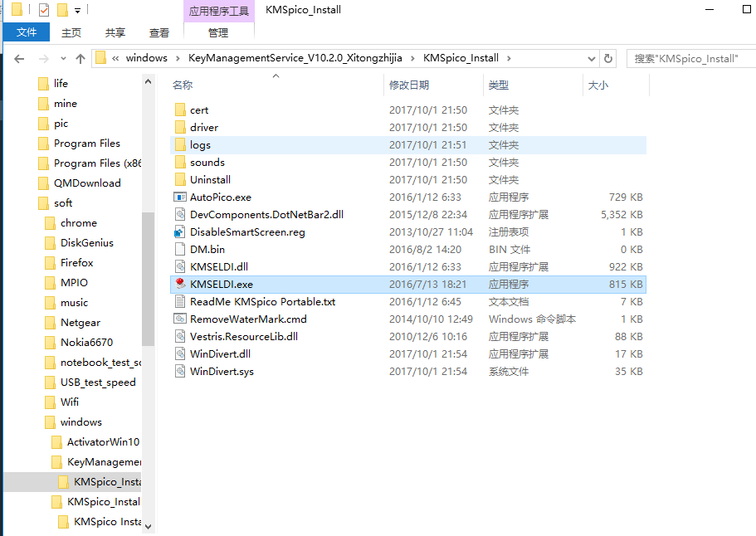This screenshot has height=536, width=756.
Task: Click the ReadMe KMSpico Portable.txt document icon
Action: click(x=180, y=301)
